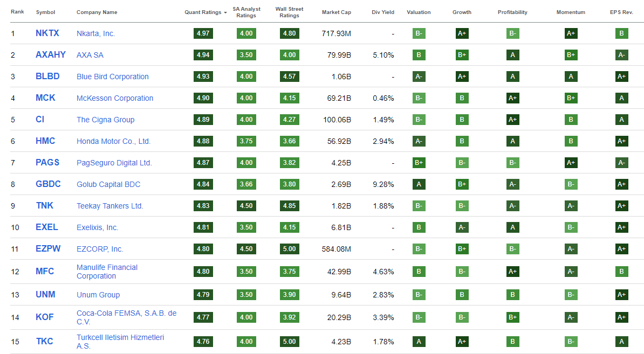Image resolution: width=644 pixels, height=354 pixels.
Task: Open the HMC ticker symbol link
Action: [x=45, y=141]
